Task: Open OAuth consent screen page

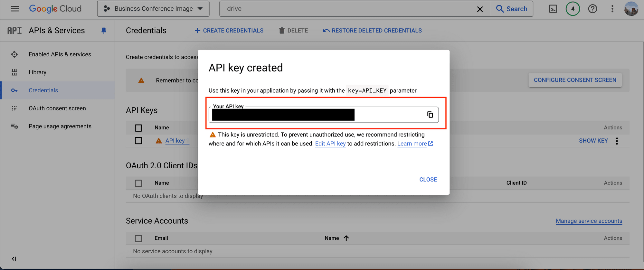Action: (x=57, y=108)
